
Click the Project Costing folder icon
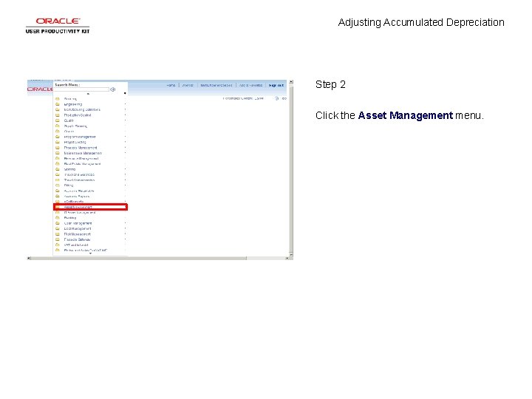(58, 142)
